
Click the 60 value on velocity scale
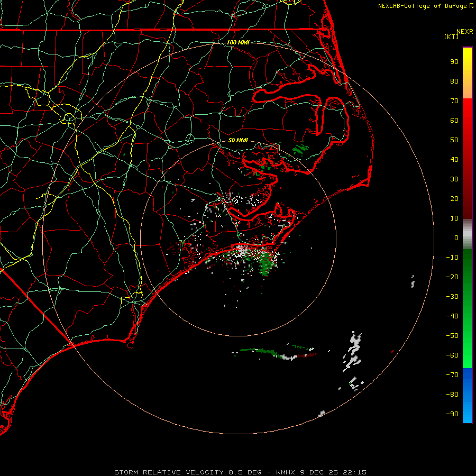coord(454,121)
